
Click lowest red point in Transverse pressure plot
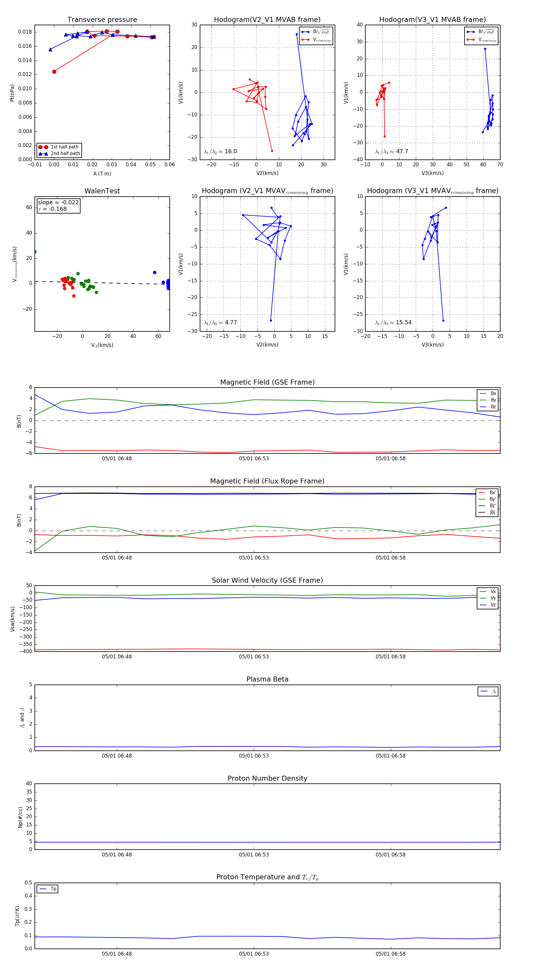point(54,72)
